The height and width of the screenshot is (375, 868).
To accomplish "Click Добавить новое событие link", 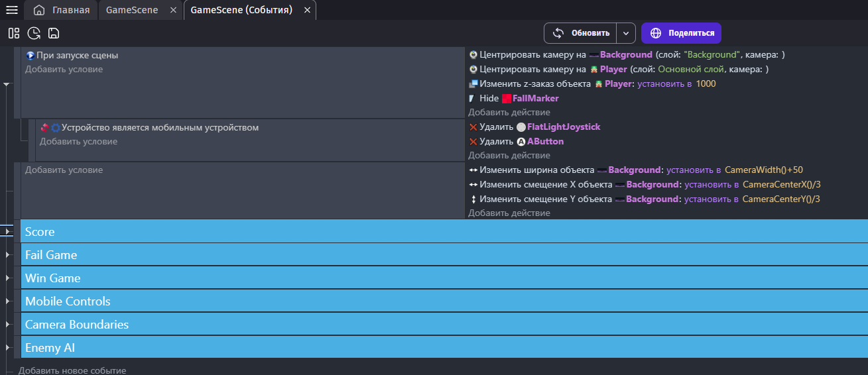I will click(x=72, y=370).
